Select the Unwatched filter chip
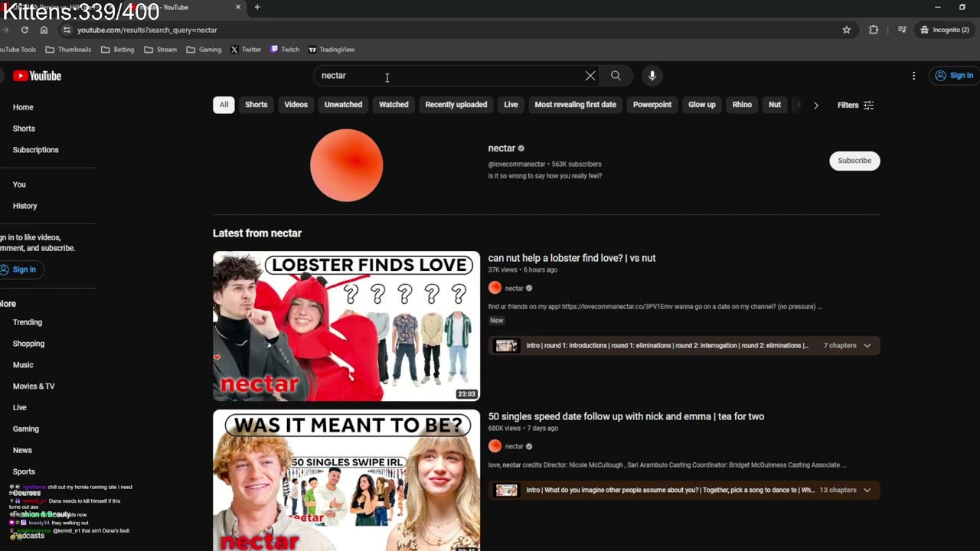This screenshot has width=980, height=551. click(x=343, y=105)
